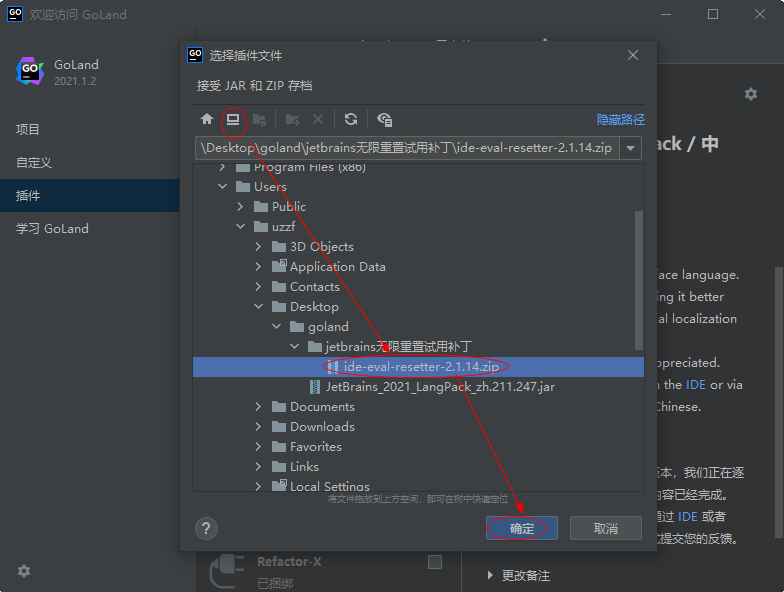Screen dimensions: 784x592
Task: Open the help question mark button
Action: pos(206,528)
